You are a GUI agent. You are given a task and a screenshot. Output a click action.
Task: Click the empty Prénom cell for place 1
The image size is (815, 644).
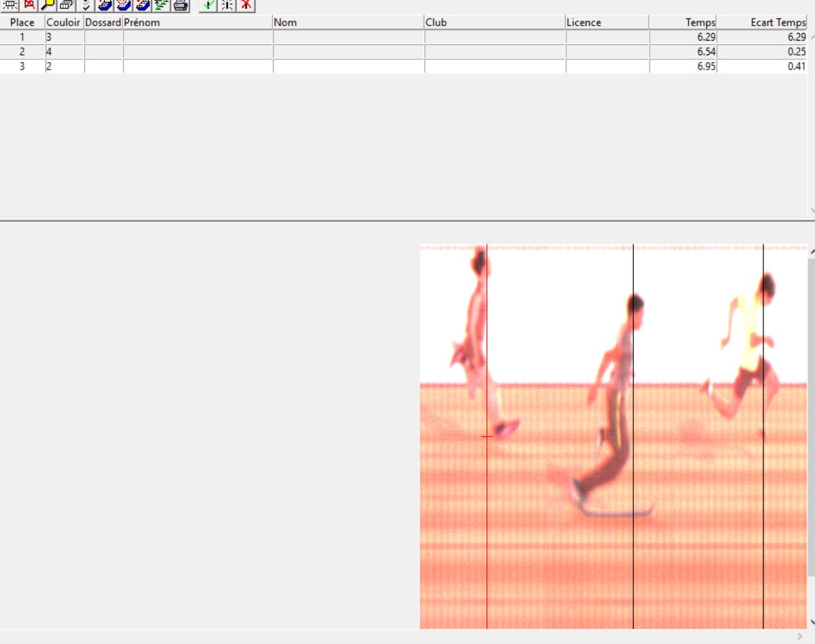coord(198,37)
